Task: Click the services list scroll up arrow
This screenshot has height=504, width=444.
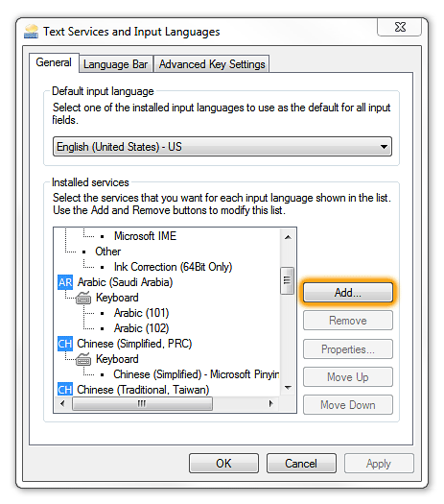Action: (x=288, y=237)
